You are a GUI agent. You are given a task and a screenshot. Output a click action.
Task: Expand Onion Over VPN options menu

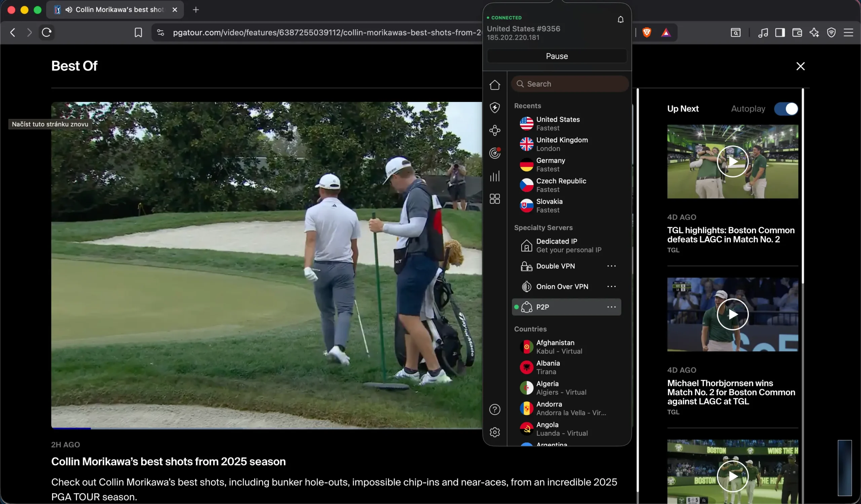[611, 287]
